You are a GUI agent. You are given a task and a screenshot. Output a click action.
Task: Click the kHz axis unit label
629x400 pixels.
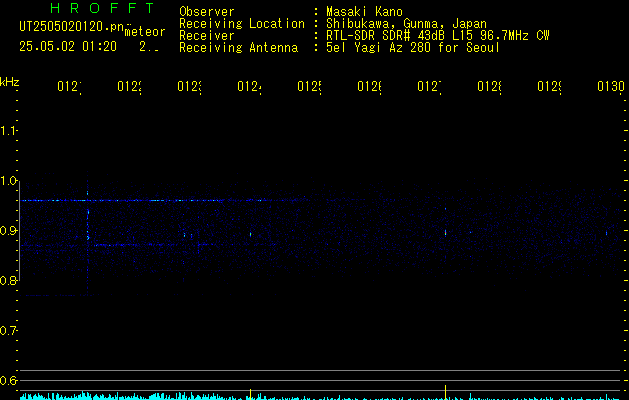tap(10, 82)
